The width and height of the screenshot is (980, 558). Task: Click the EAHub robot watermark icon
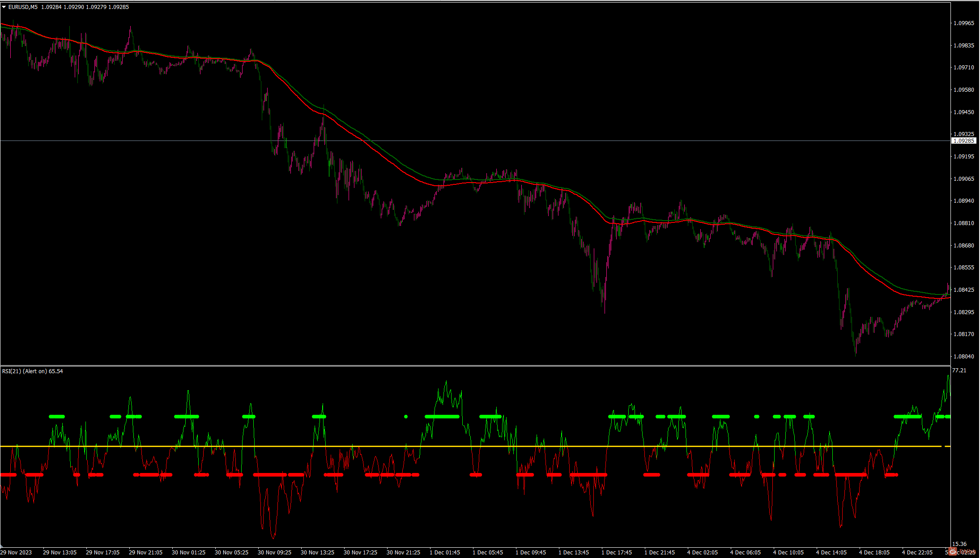point(953,551)
